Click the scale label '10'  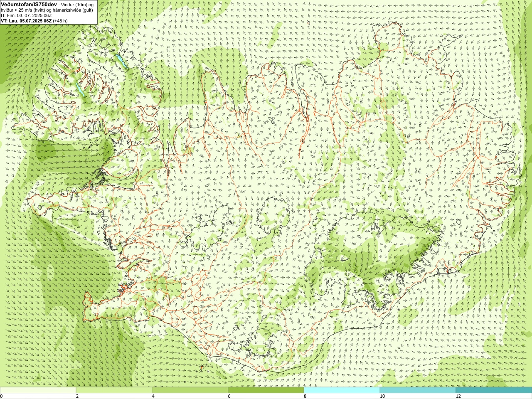[x=382, y=397]
